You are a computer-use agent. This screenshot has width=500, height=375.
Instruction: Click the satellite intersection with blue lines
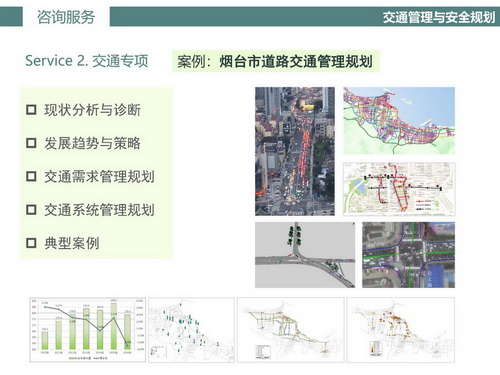point(409,255)
